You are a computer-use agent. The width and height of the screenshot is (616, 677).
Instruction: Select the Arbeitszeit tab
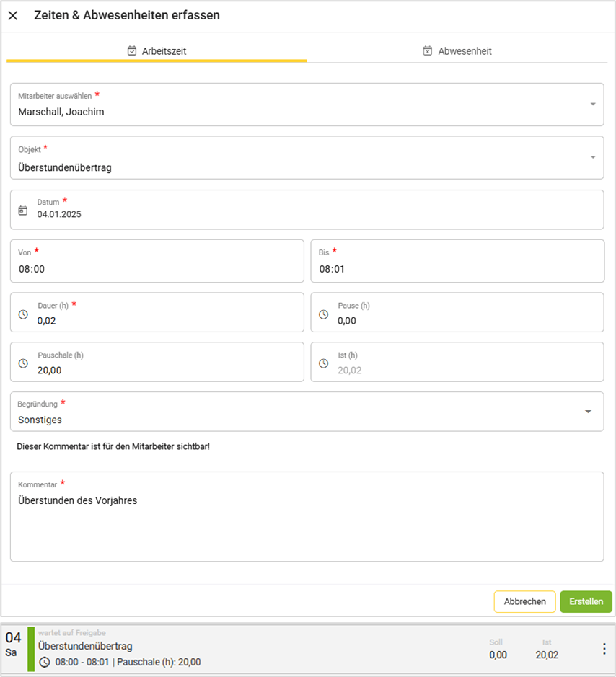[157, 51]
